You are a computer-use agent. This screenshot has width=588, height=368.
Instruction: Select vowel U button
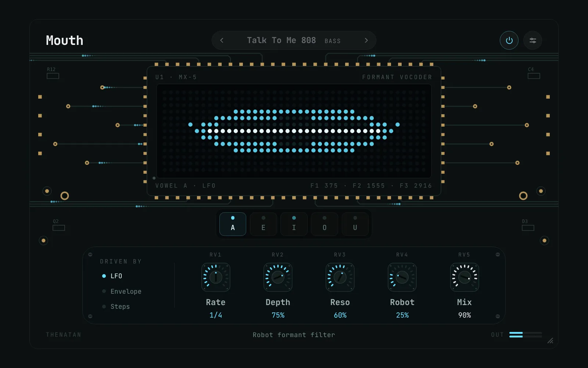coord(355,224)
